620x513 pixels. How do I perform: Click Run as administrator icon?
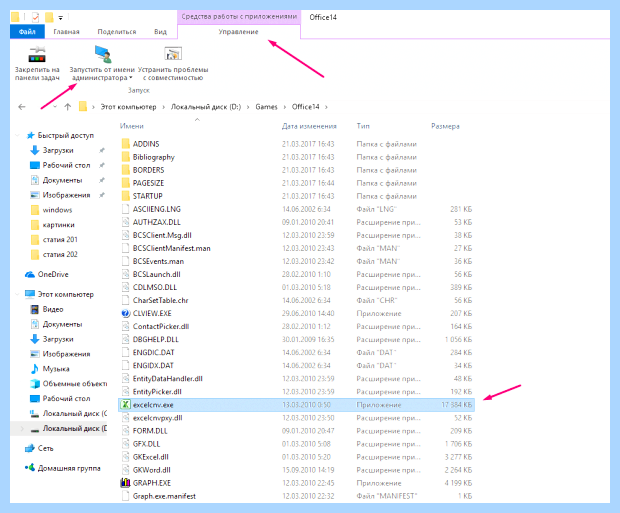(x=103, y=54)
